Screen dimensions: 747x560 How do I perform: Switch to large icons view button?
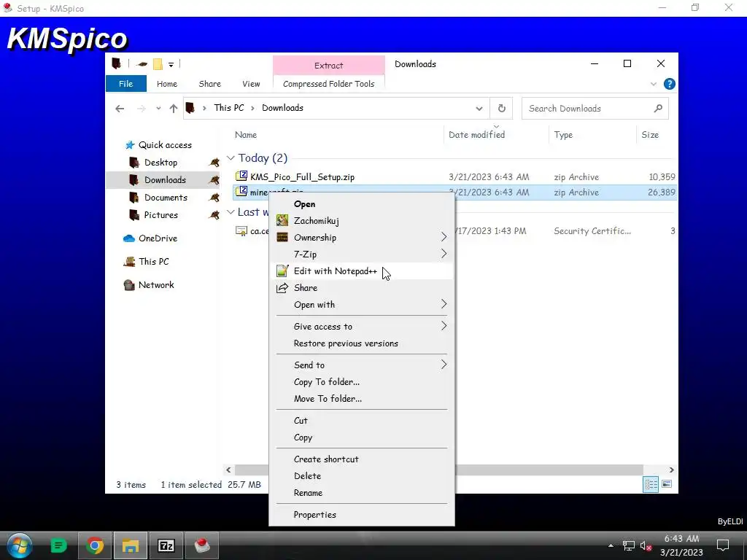coord(667,484)
